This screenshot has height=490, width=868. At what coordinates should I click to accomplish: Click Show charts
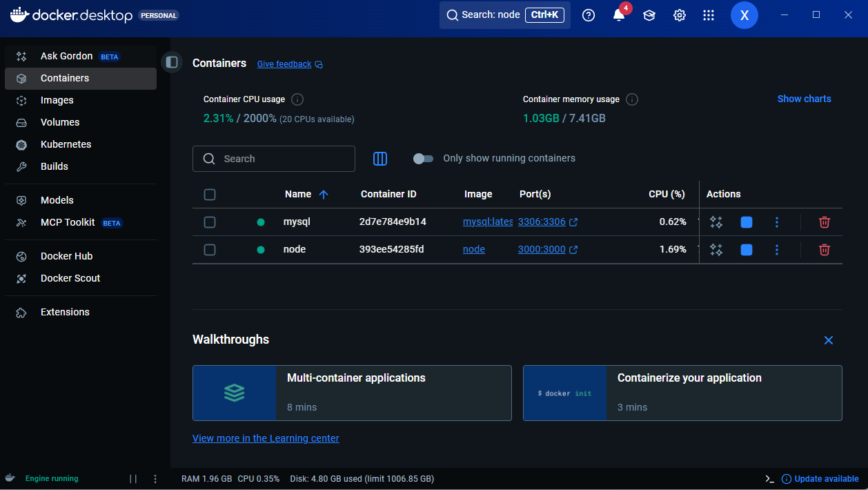pos(804,99)
